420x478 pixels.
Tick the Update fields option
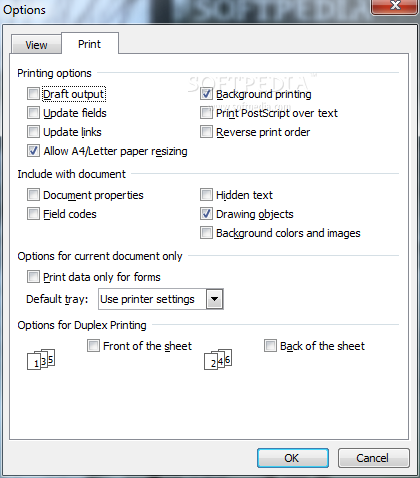(x=33, y=113)
